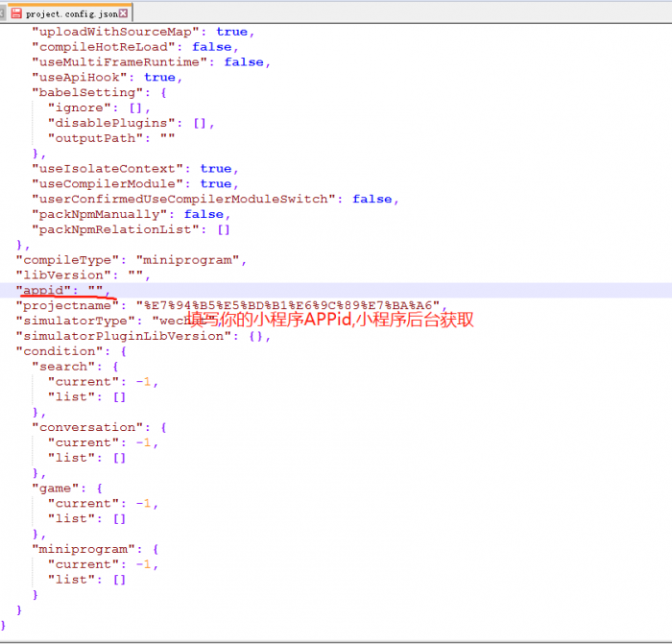Click the "conversation" object key

point(87,427)
